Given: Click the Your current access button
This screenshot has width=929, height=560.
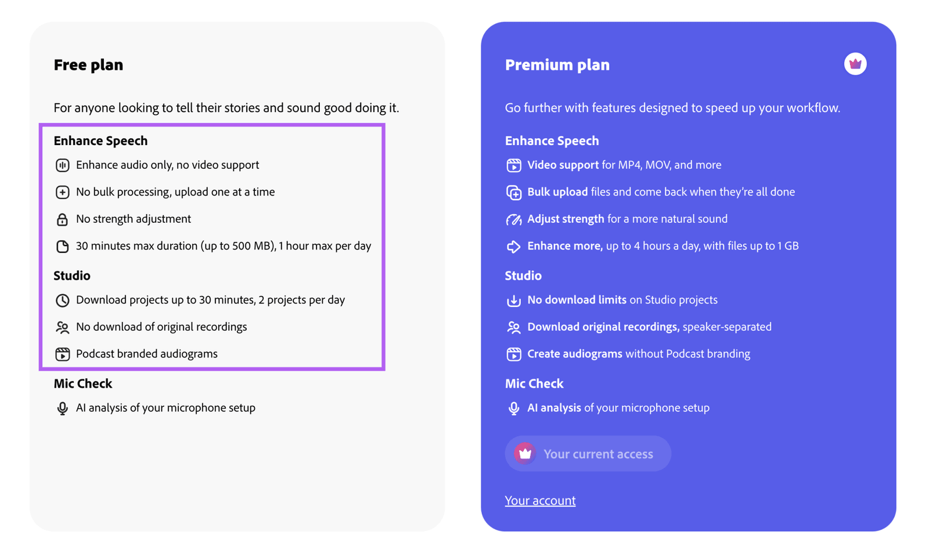Looking at the screenshot, I should pos(588,454).
